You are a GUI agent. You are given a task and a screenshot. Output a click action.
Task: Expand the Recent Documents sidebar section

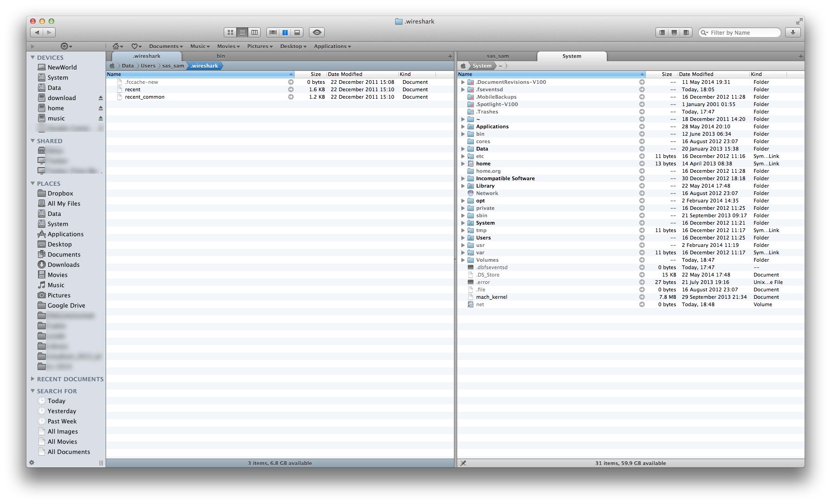pyautogui.click(x=32, y=379)
